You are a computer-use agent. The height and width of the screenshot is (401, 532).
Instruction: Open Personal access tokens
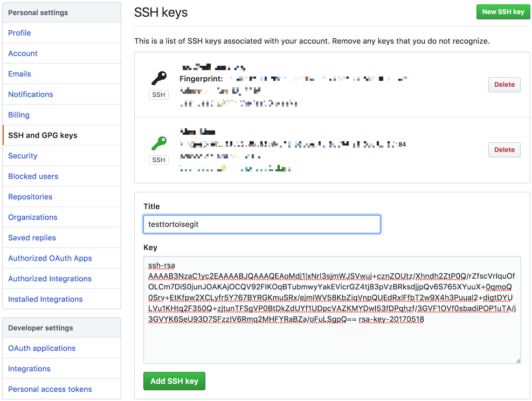tap(50, 389)
